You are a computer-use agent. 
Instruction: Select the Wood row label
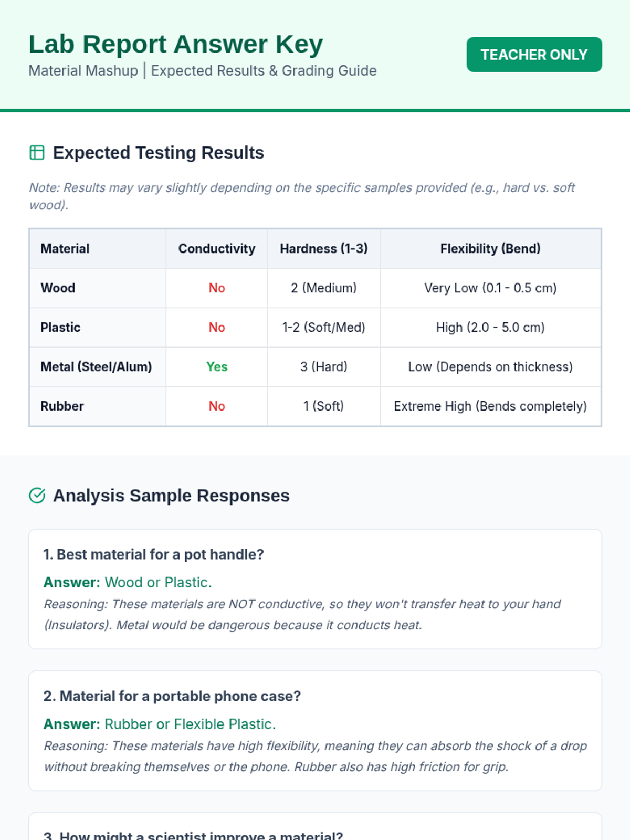click(x=58, y=288)
